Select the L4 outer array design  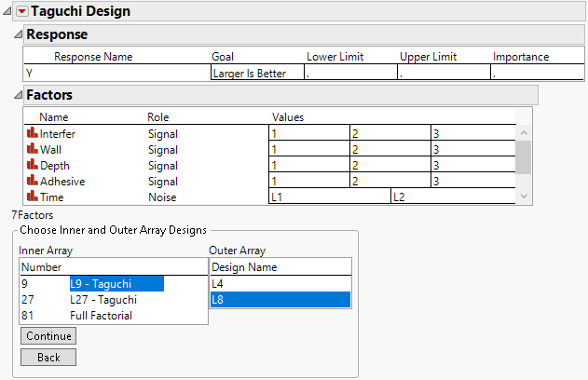(x=280, y=284)
